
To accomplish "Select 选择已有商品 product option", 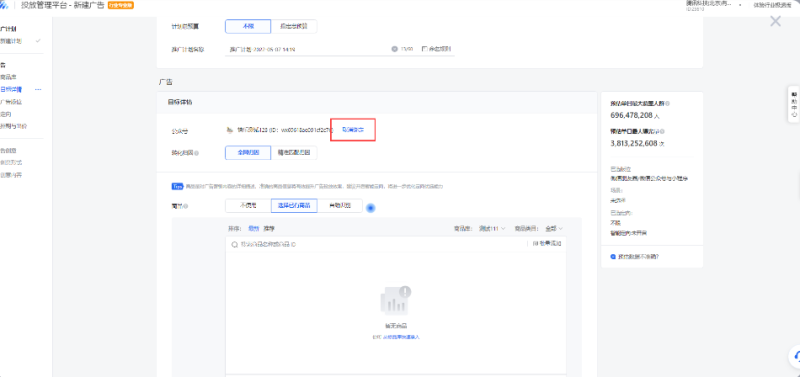I will [x=294, y=206].
